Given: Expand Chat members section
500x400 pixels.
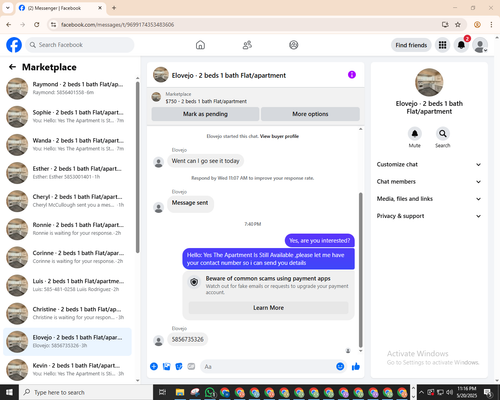Looking at the screenshot, I should 429,182.
